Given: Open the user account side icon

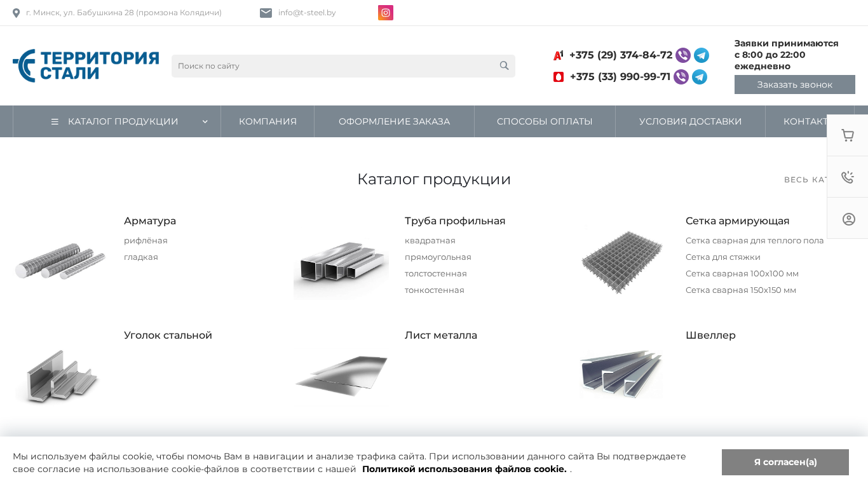Looking at the screenshot, I should [x=848, y=219].
